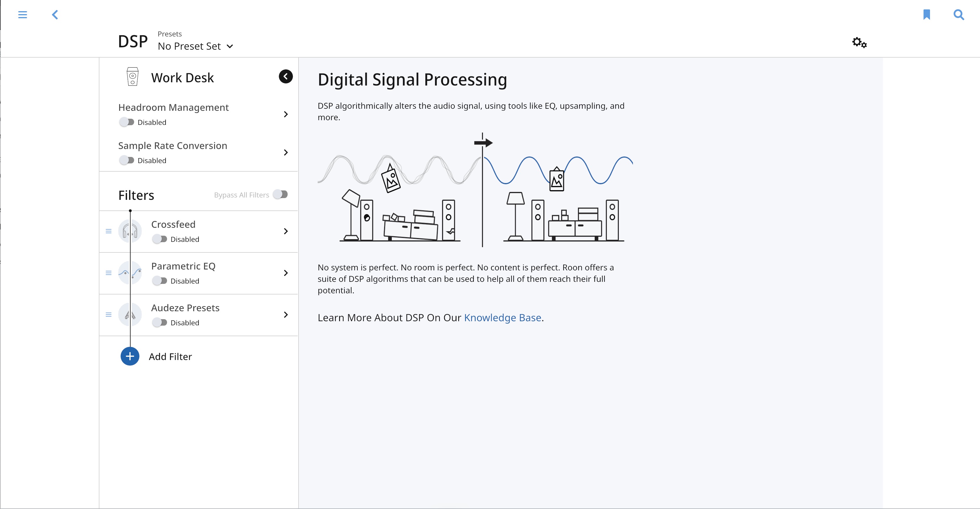Collapse the Work Desk sidebar panel
The image size is (980, 509).
pos(286,76)
